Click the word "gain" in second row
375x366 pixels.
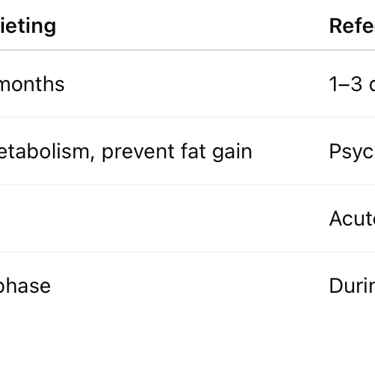click(232, 152)
